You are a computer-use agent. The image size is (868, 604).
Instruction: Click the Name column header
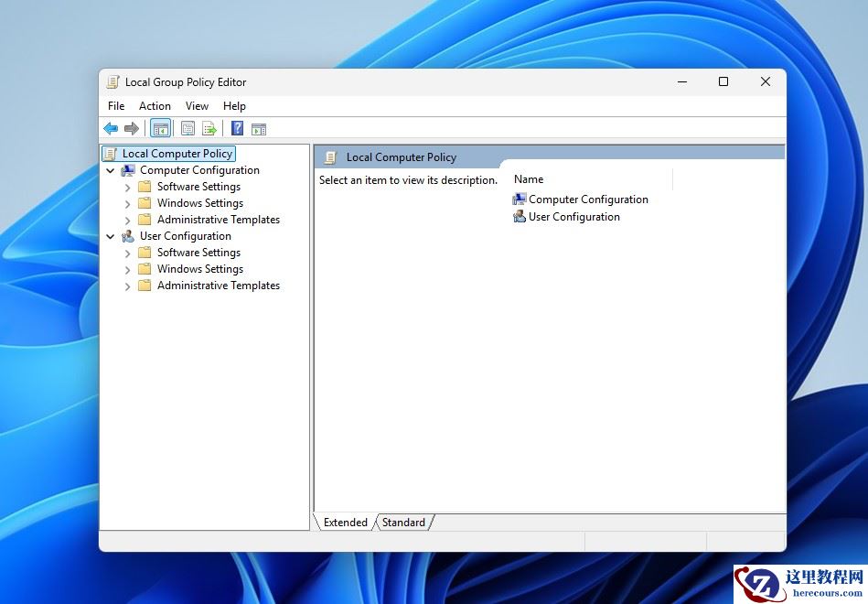click(529, 179)
